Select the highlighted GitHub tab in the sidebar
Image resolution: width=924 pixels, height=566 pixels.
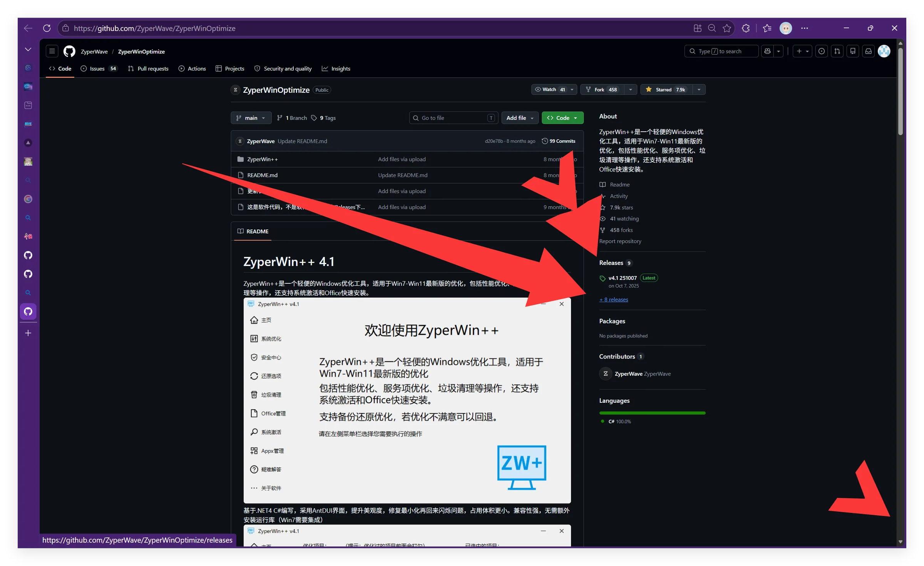point(28,311)
